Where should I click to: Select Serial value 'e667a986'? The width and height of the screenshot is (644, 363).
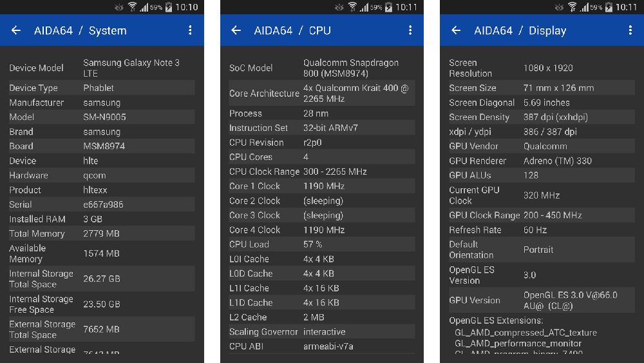click(x=103, y=205)
